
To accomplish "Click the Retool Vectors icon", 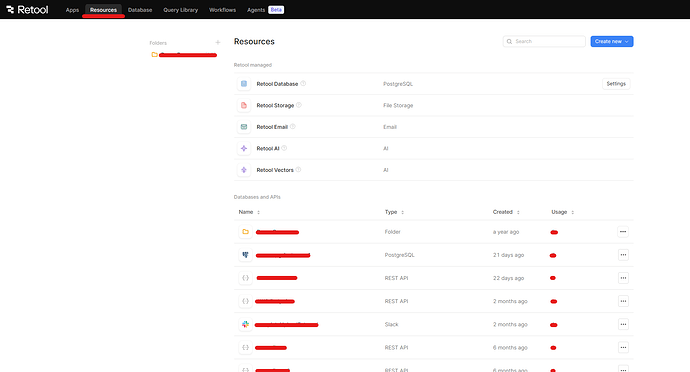I will pyautogui.click(x=244, y=170).
